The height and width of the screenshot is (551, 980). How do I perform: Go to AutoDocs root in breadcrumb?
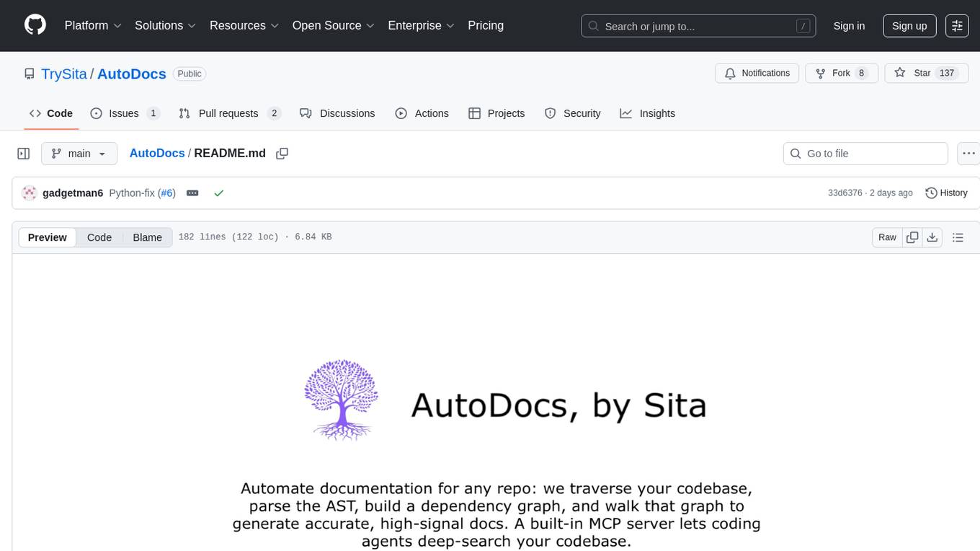click(157, 153)
